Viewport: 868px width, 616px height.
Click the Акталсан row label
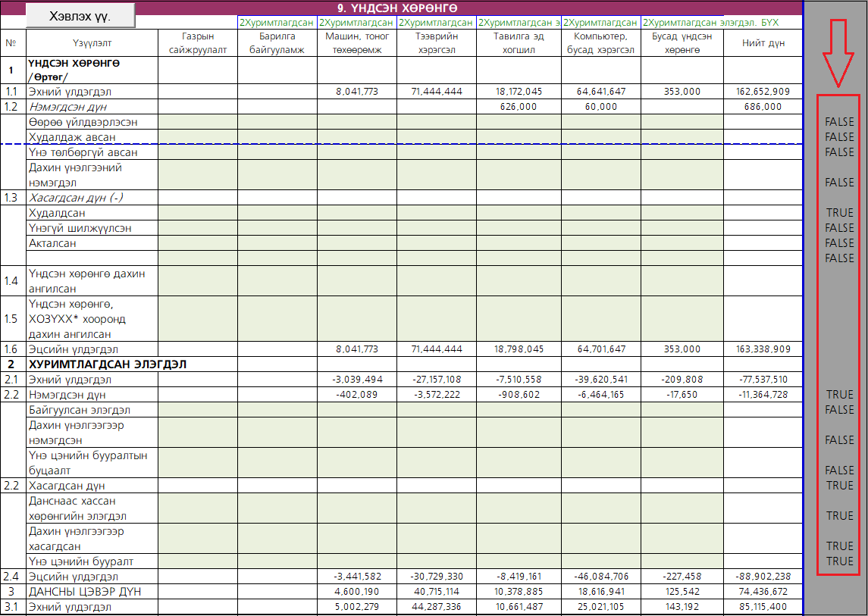pos(52,243)
